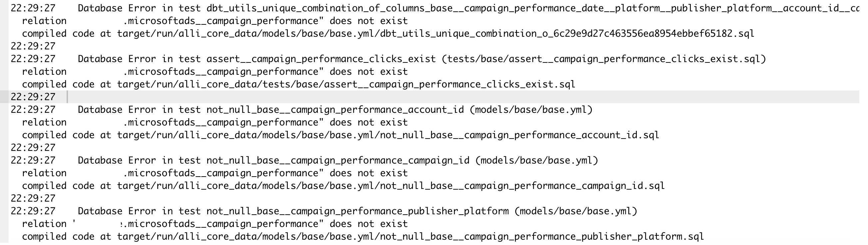The height and width of the screenshot is (245, 868).
Task: Open compiled path ending 6c29e9d27c463556ea8954ebbef65182.sql
Action: (x=435, y=34)
